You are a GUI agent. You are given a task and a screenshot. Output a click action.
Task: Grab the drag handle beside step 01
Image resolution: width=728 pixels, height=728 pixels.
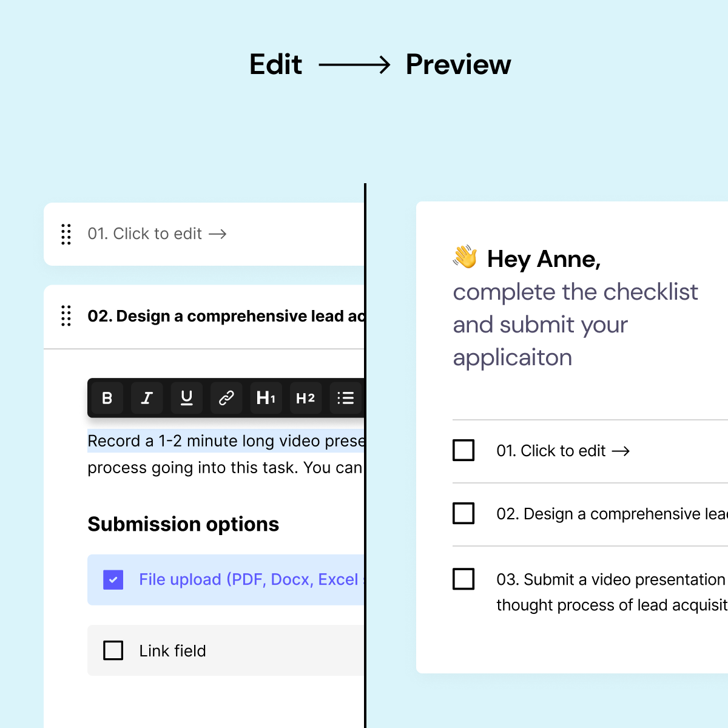[x=66, y=234]
